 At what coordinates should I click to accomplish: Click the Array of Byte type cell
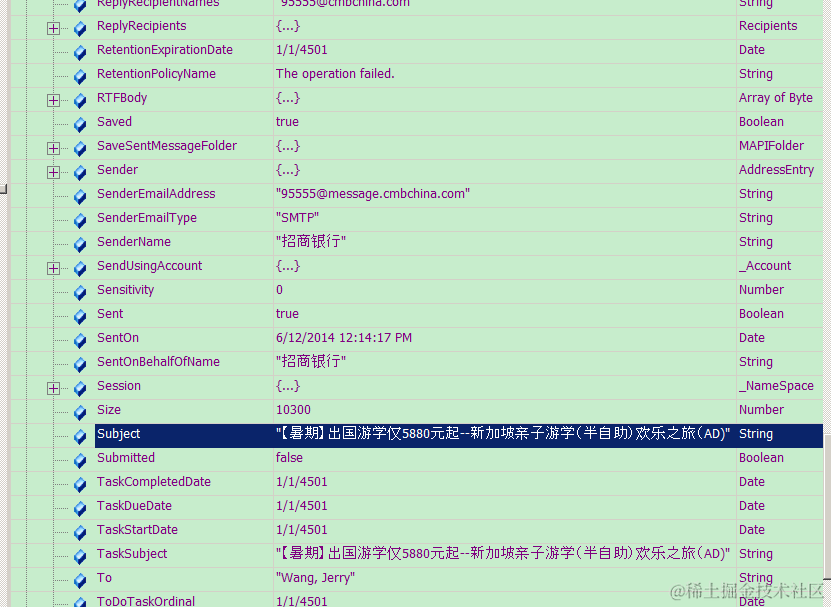tap(775, 98)
